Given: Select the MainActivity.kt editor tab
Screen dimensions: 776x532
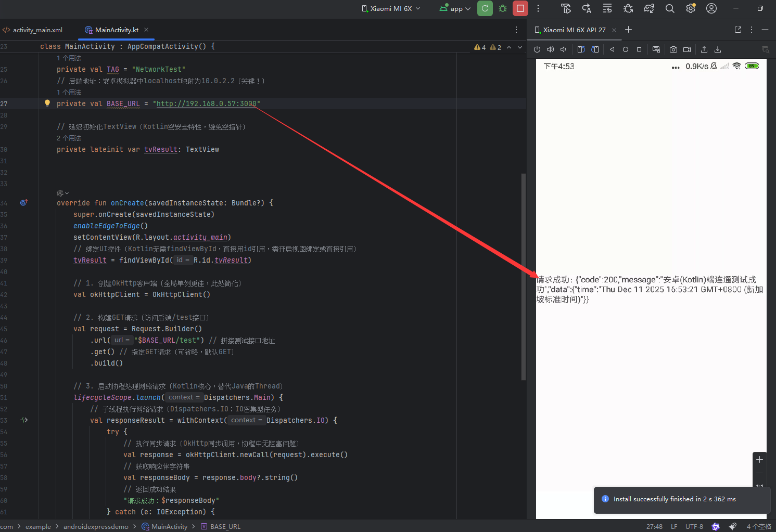Looking at the screenshot, I should pyautogui.click(x=117, y=30).
